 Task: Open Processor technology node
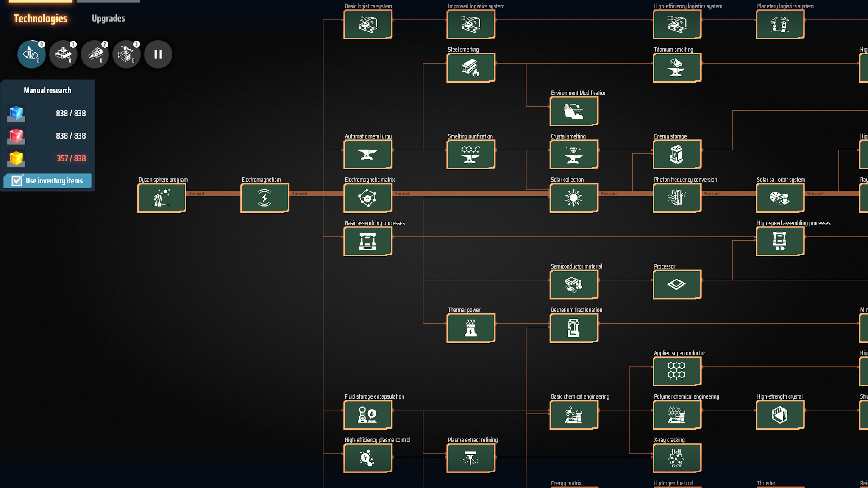click(677, 285)
